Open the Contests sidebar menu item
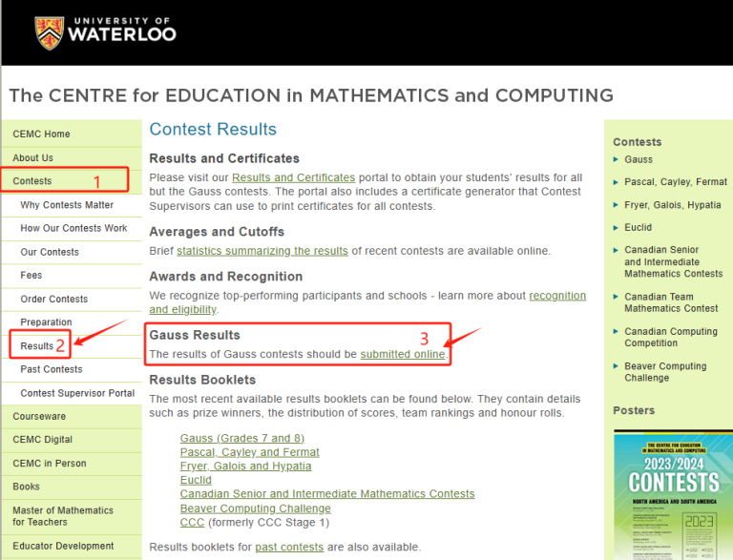The image size is (733, 560). [32, 180]
